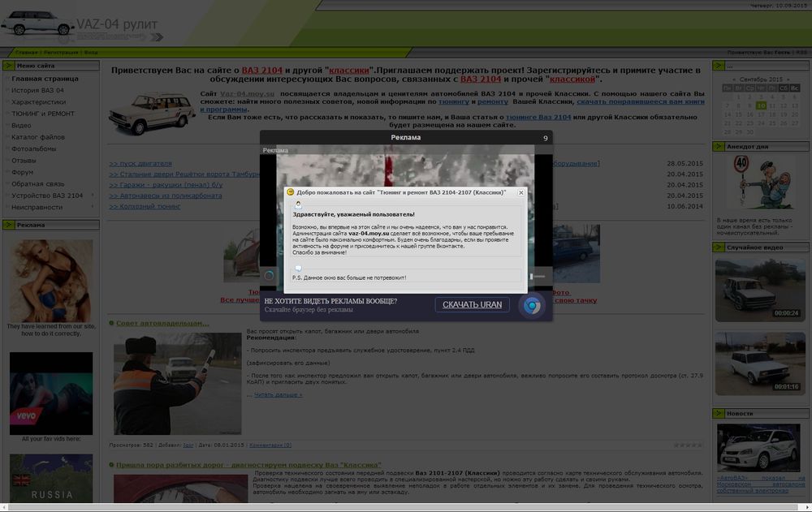The height and width of the screenshot is (512, 812).
Task: Click Регистрация link in top navigation bar
Action: point(61,52)
